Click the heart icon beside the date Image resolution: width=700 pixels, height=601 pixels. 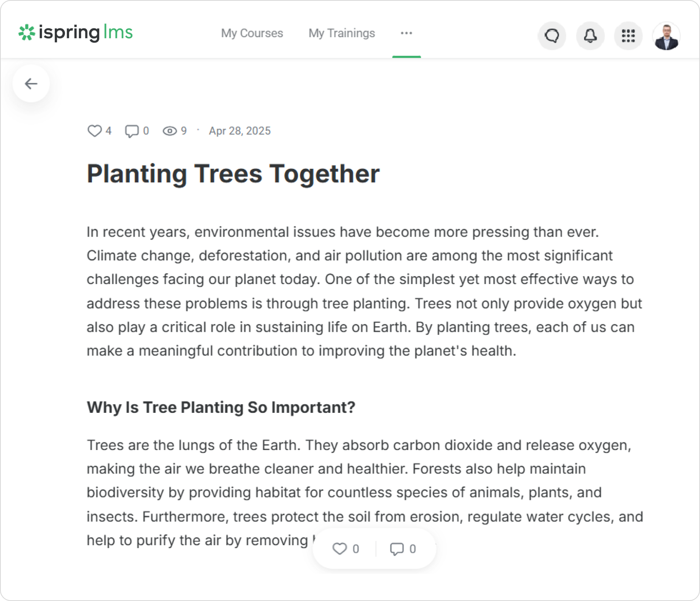(x=95, y=131)
